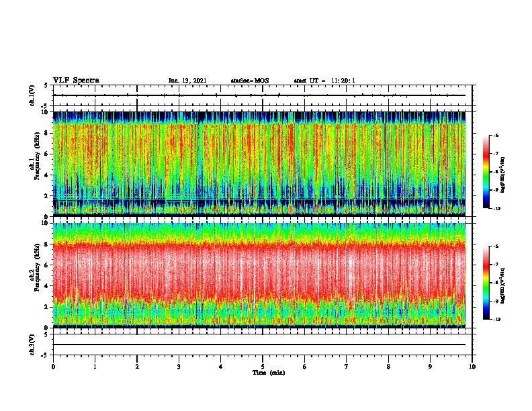Click the "-10" label on ch.2 colorbar
This screenshot has width=532, height=411.
coord(497,320)
